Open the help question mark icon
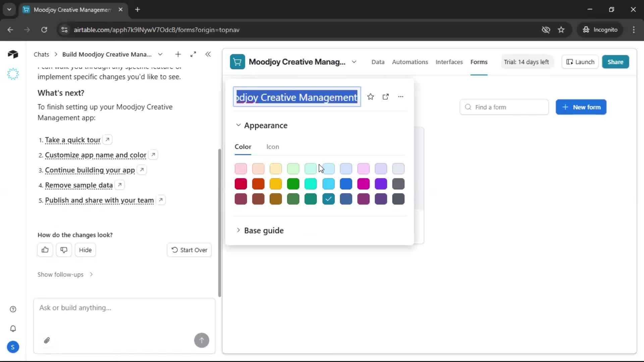The image size is (644, 362). click(13, 309)
